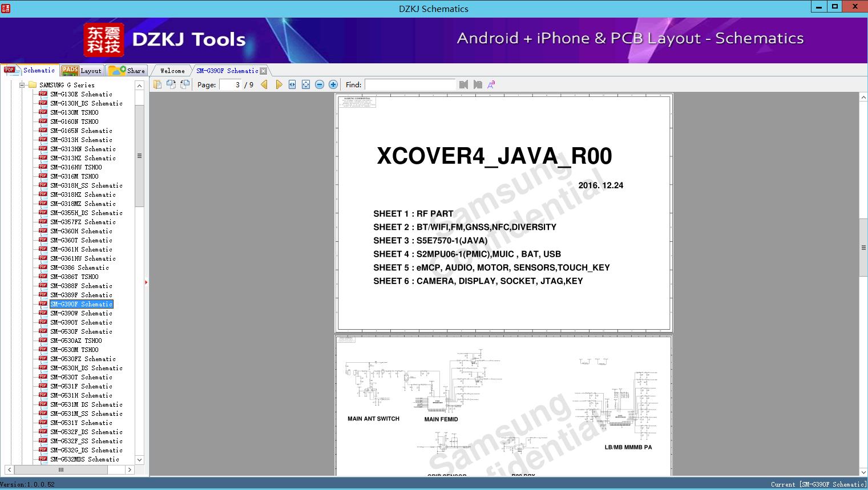Open SM-G355H_DS Schematic
The height and width of the screenshot is (490, 868).
[x=86, y=213]
